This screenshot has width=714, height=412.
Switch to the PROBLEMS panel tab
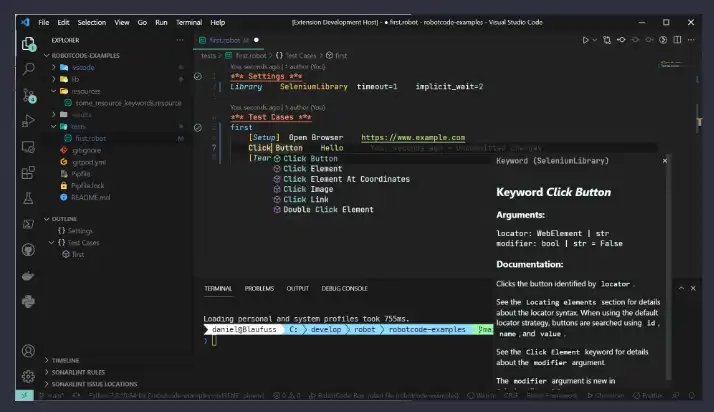point(259,289)
